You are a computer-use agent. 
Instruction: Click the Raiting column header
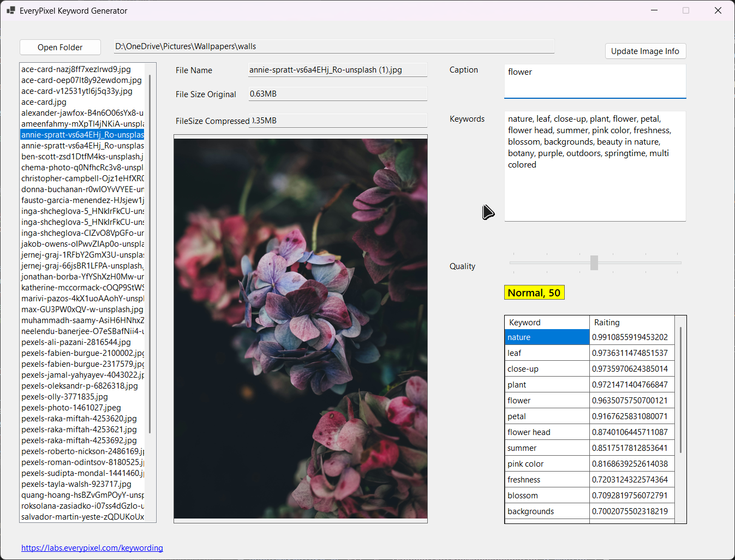[x=607, y=322]
